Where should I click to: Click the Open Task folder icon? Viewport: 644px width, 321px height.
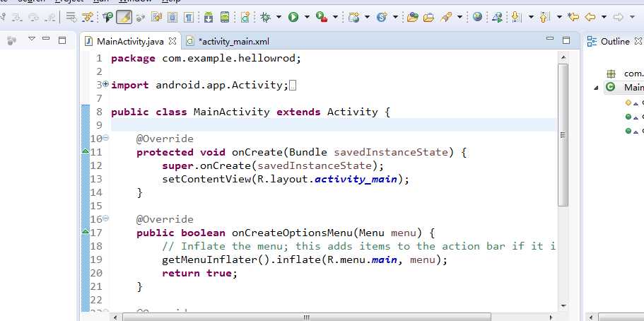click(428, 17)
